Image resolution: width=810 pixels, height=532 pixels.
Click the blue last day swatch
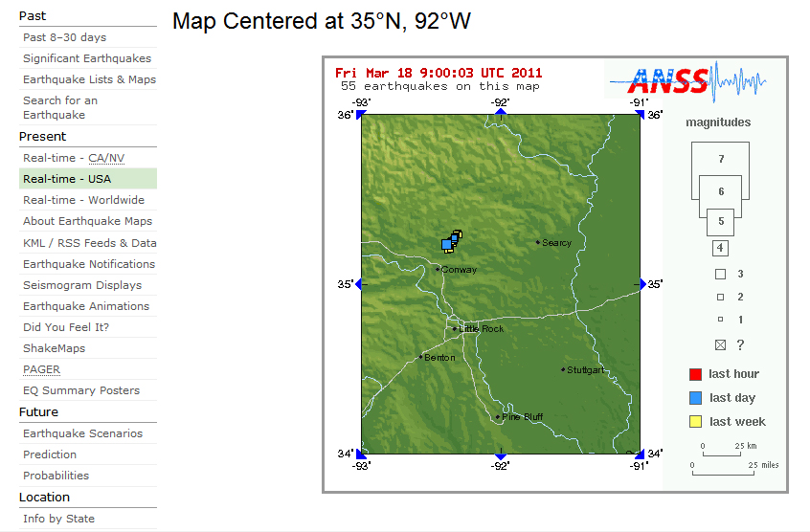(695, 398)
